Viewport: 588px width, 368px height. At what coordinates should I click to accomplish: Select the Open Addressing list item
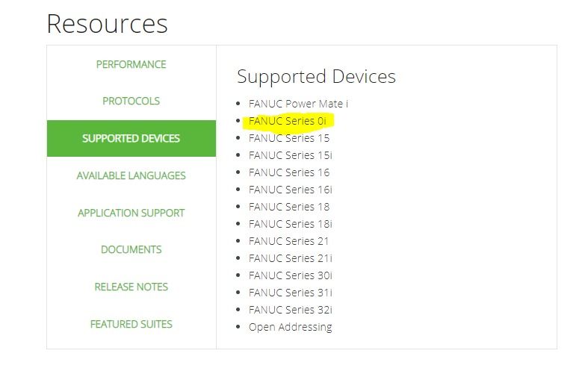pyautogui.click(x=290, y=327)
